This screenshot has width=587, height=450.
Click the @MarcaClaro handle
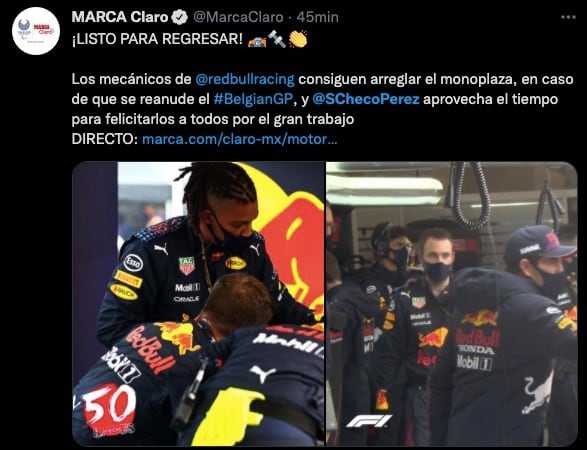[x=238, y=17]
